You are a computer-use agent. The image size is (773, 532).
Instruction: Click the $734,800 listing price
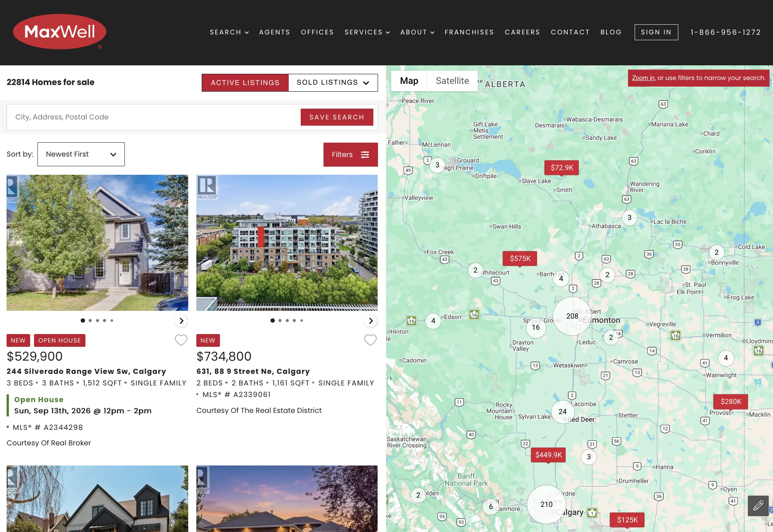[x=224, y=356]
